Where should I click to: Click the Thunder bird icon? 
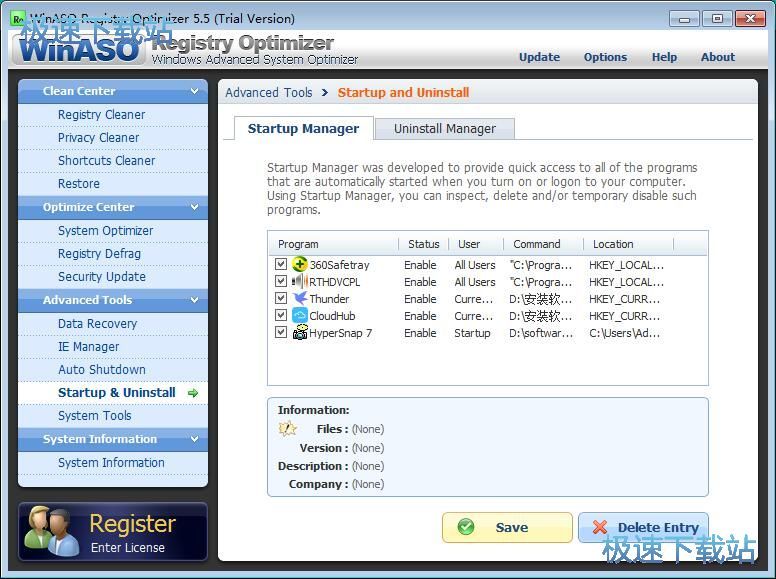299,298
